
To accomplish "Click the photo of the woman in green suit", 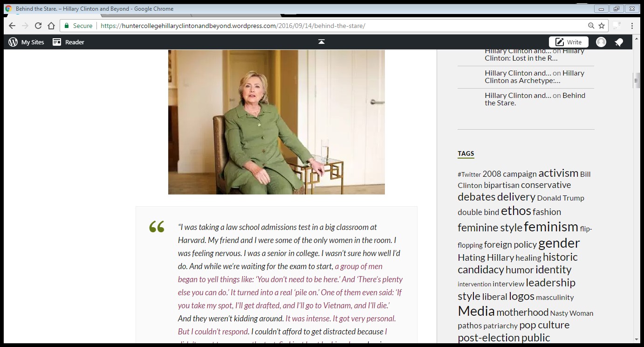I will click(x=276, y=122).
